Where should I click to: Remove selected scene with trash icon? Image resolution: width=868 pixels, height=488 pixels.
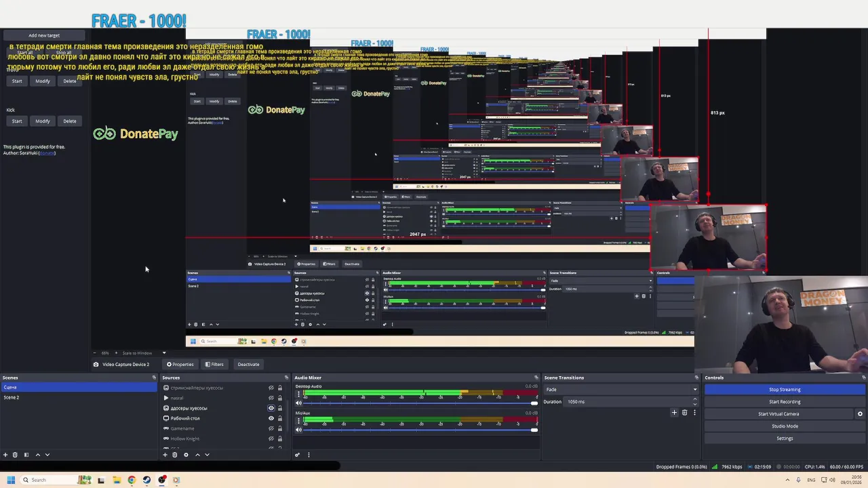[x=15, y=455]
